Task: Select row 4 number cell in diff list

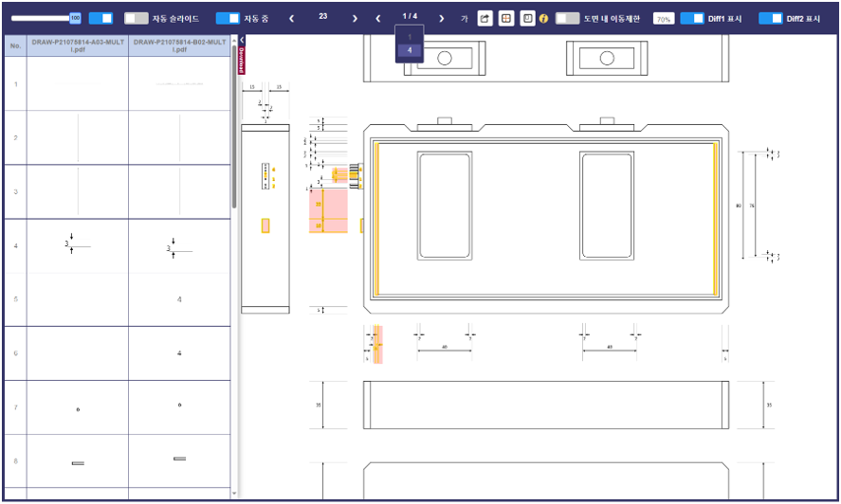Action: [15, 246]
